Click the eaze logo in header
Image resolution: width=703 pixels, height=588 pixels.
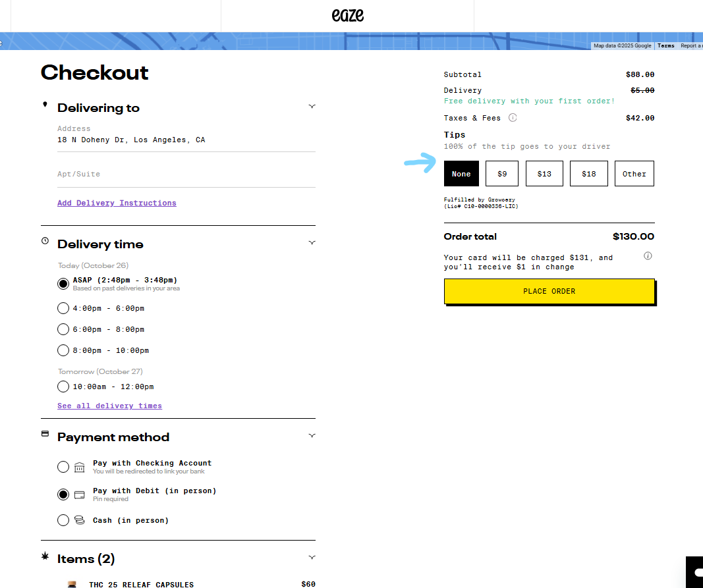pos(347,15)
